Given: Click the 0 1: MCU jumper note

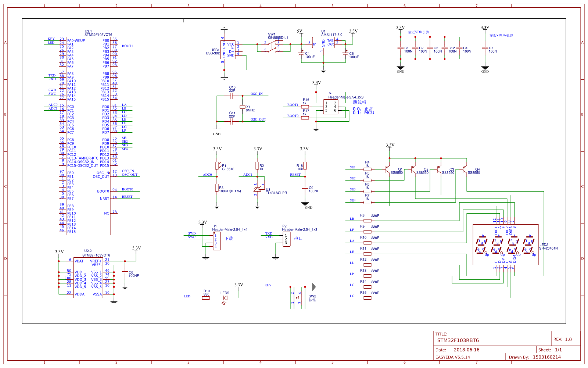Looking at the screenshot, I should click(x=363, y=112).
